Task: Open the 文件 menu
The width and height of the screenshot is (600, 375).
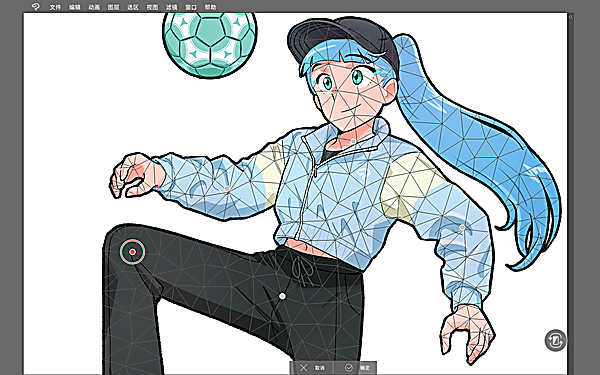Action: point(55,7)
